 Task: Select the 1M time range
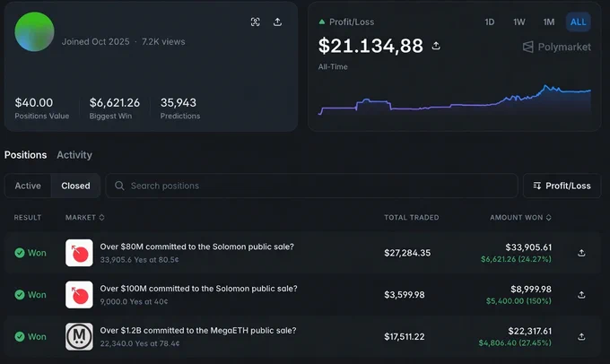coord(548,22)
